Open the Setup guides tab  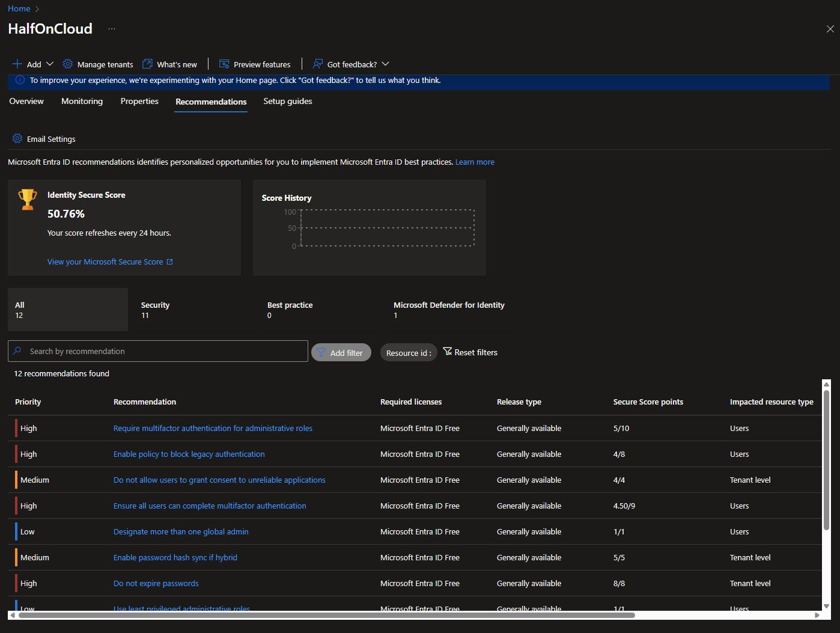[x=287, y=102]
